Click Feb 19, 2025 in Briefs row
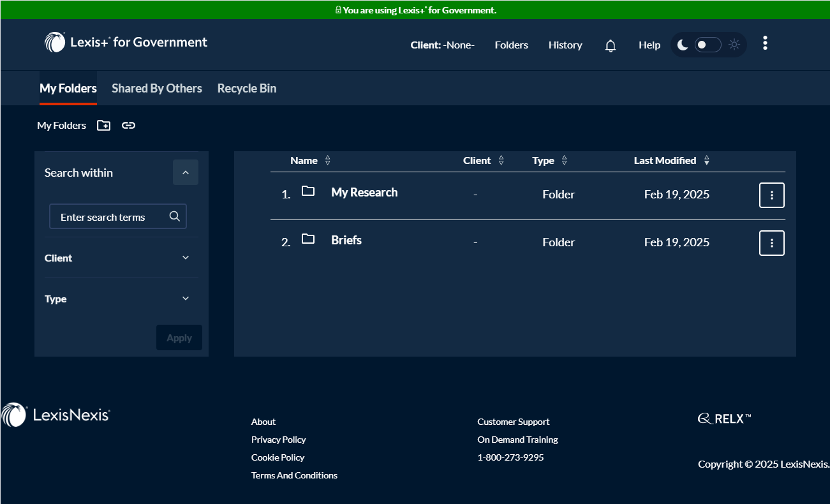The width and height of the screenshot is (830, 504). [x=677, y=242]
